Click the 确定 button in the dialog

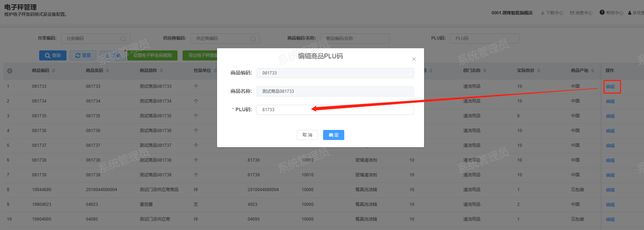click(333, 135)
